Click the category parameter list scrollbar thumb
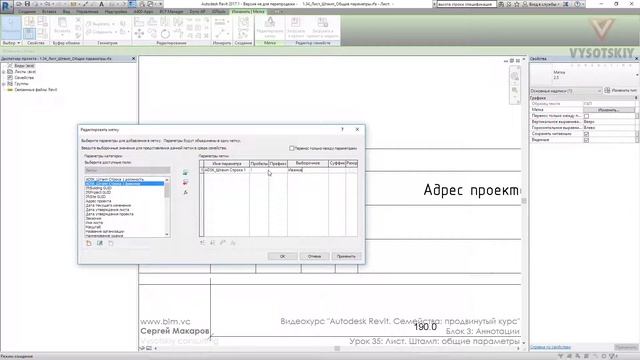The height and width of the screenshot is (360, 640). 167,191
